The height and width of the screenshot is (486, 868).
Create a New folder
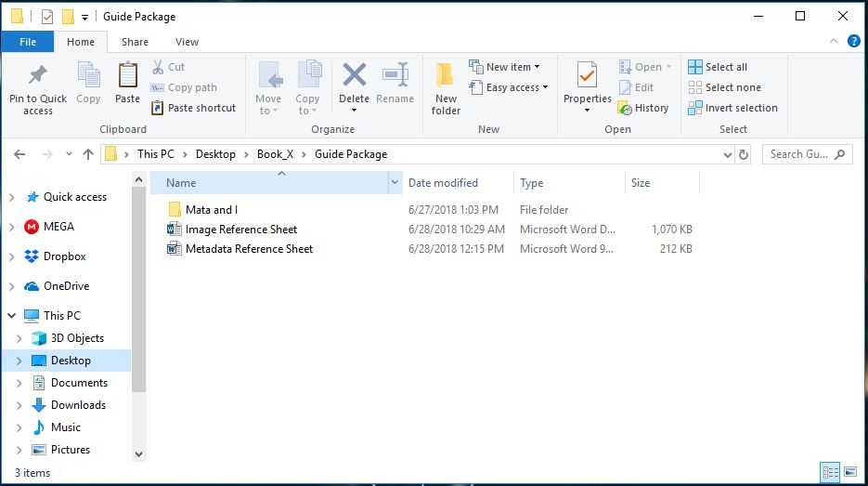446,88
